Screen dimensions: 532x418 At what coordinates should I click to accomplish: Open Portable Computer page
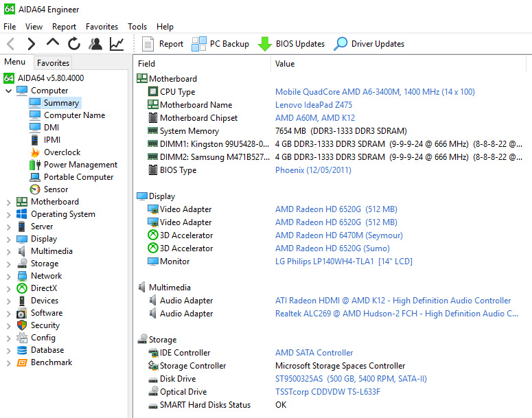71,177
